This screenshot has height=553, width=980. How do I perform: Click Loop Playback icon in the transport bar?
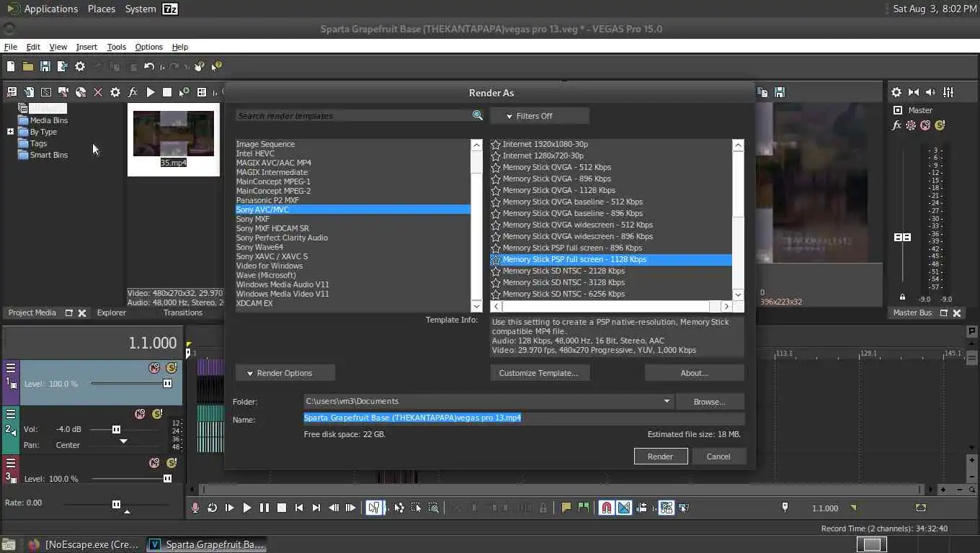[212, 508]
